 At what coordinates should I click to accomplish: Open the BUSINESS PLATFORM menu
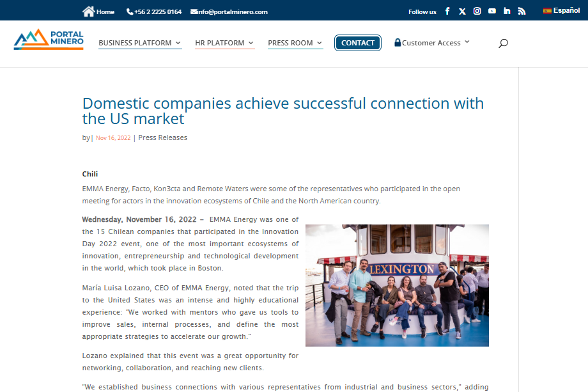coord(135,43)
